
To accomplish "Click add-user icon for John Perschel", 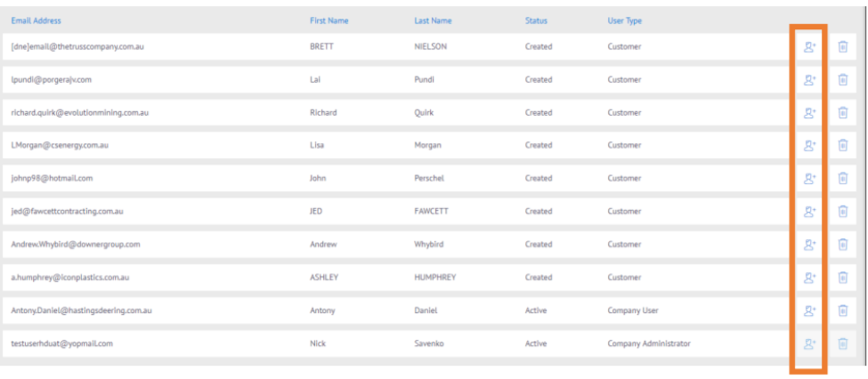I will tap(809, 179).
